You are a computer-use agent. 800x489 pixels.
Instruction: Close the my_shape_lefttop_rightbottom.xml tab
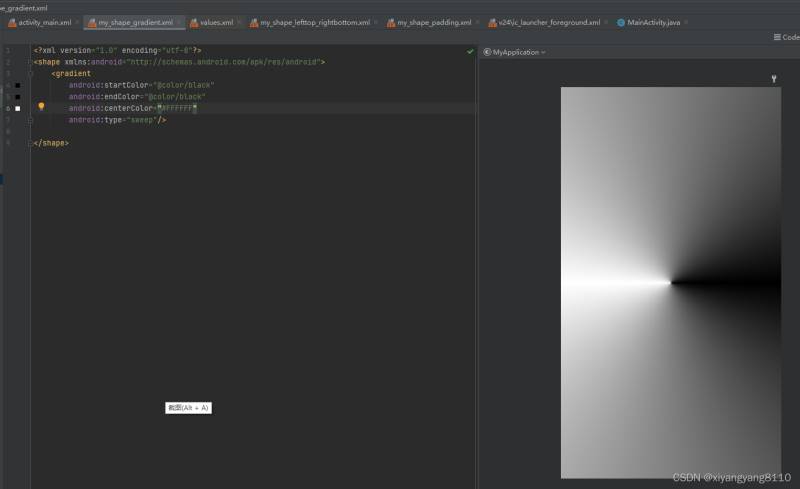click(x=376, y=22)
